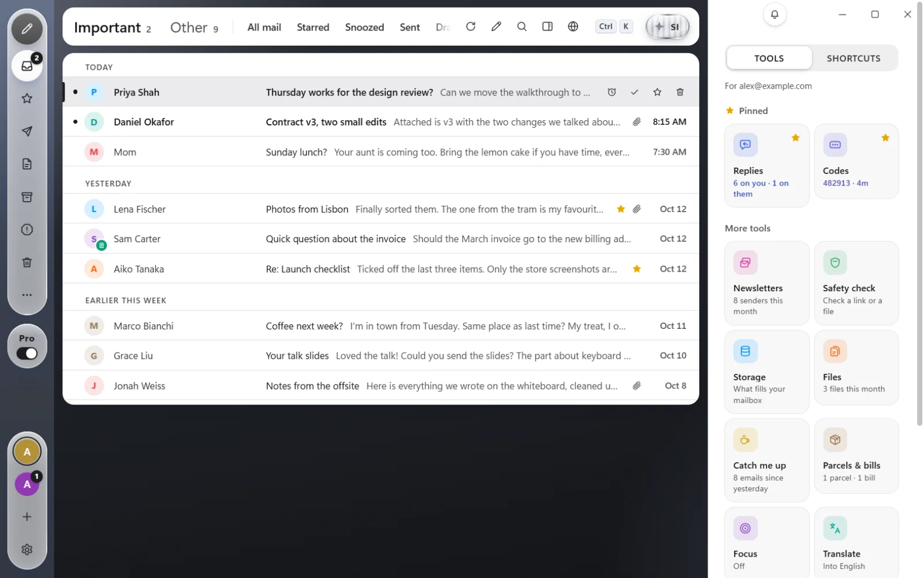924x578 pixels.
Task: Switch to All mail view
Action: [x=264, y=27]
